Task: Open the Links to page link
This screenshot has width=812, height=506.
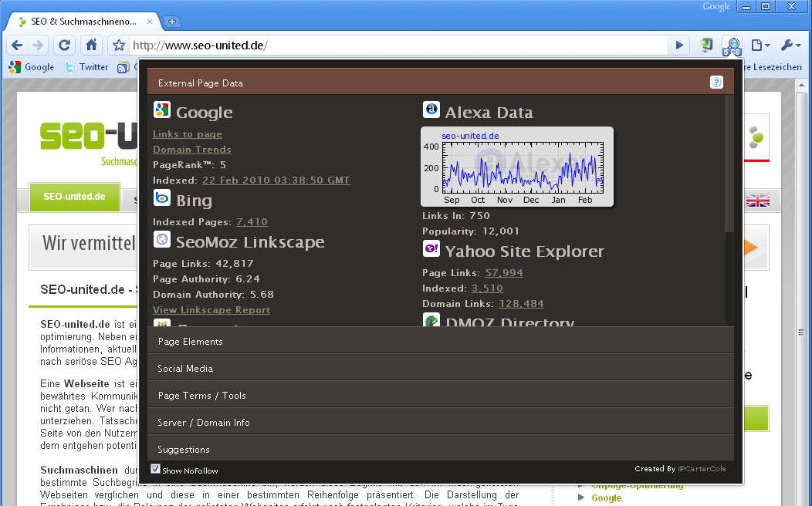Action: (x=188, y=134)
